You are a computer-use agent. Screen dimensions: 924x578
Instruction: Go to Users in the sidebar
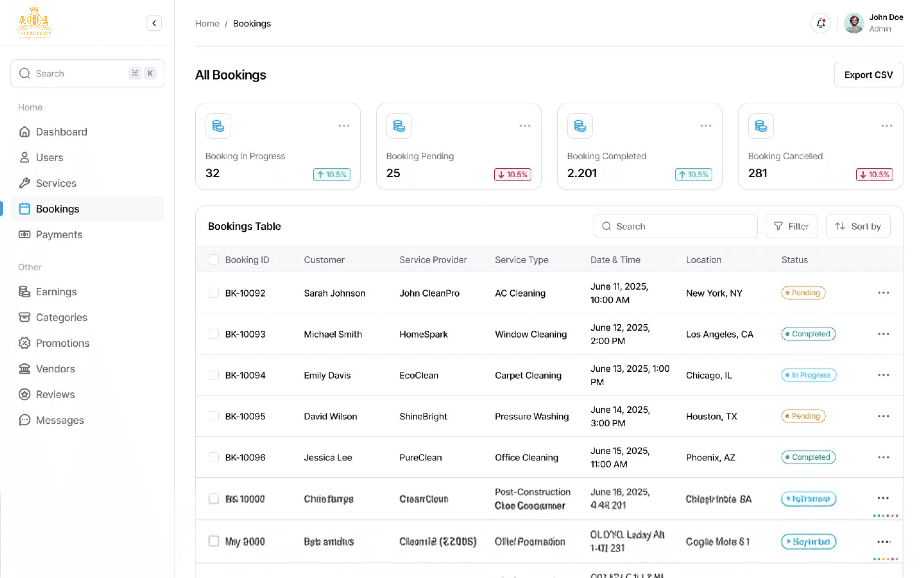(87, 158)
